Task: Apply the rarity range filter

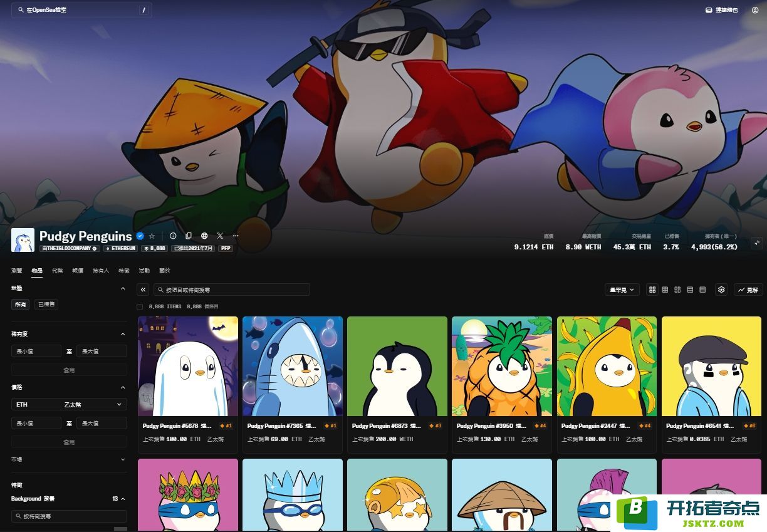Action: [69, 370]
